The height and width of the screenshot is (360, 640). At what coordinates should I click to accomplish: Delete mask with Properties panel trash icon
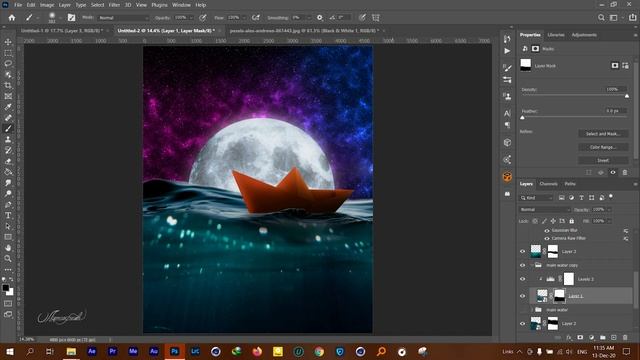tap(625, 173)
